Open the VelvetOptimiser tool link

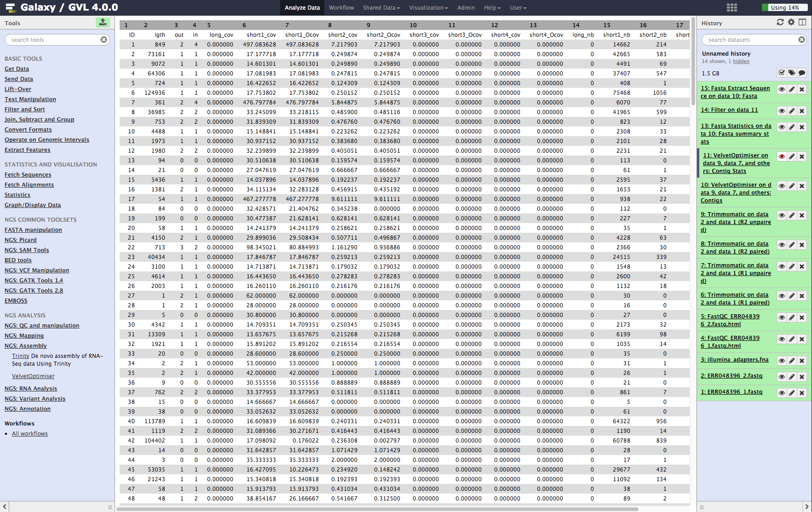click(x=33, y=376)
